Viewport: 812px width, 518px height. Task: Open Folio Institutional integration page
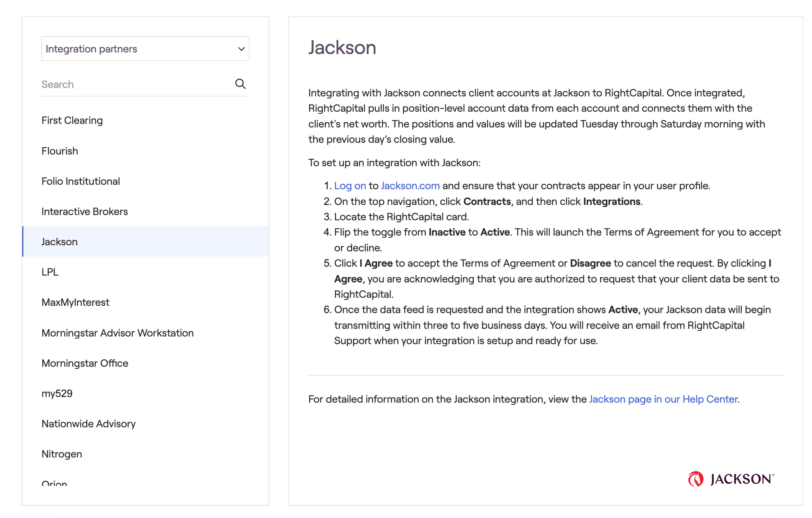(x=81, y=181)
